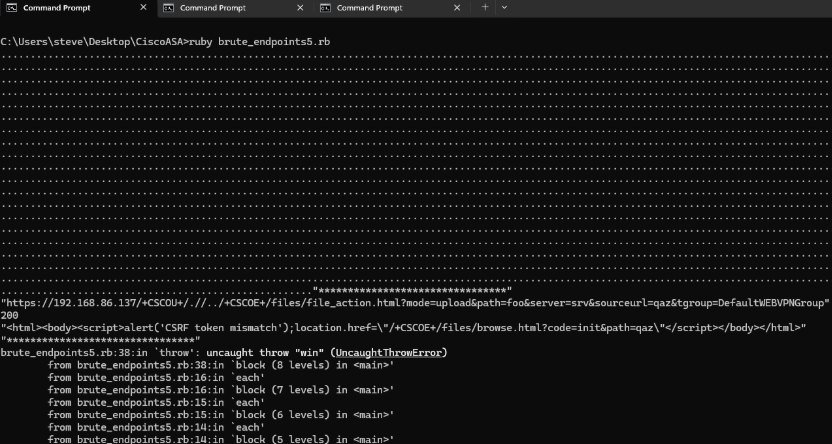This screenshot has width=832, height=444.
Task: Click the third tab's terminal icon
Action: tap(325, 8)
